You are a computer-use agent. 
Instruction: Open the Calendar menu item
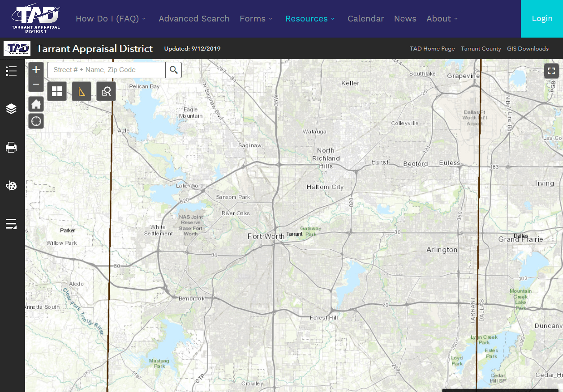pyautogui.click(x=366, y=19)
